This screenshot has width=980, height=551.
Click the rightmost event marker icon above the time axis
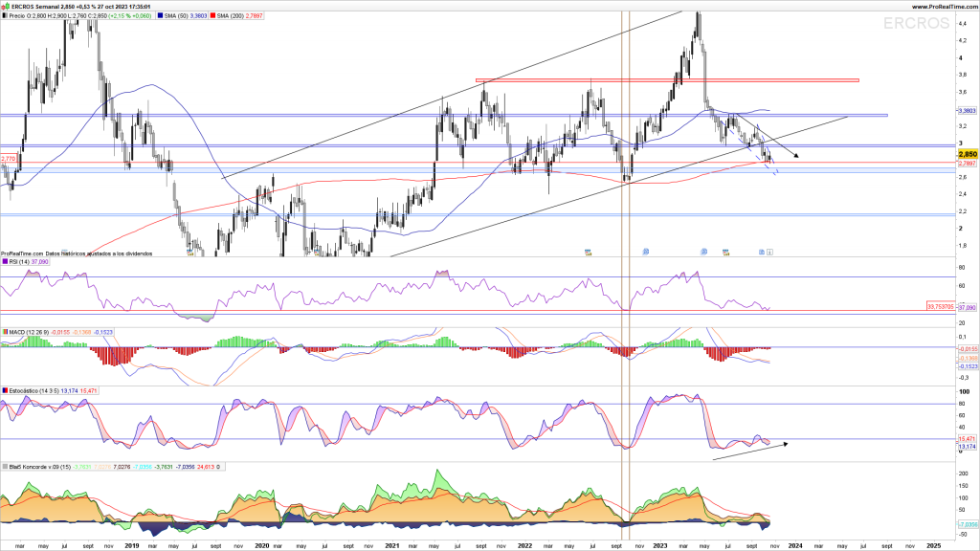click(769, 252)
